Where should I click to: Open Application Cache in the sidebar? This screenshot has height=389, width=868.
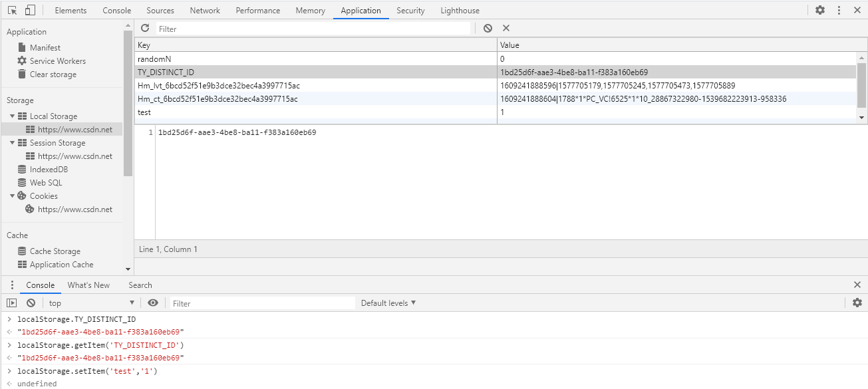62,265
